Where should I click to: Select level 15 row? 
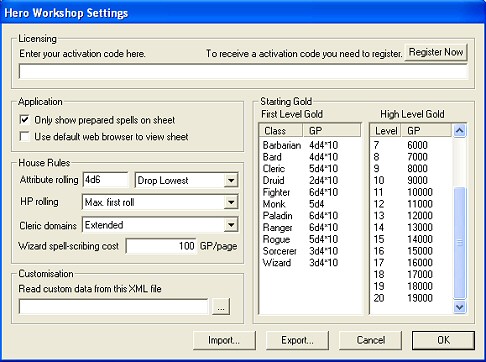coord(412,239)
